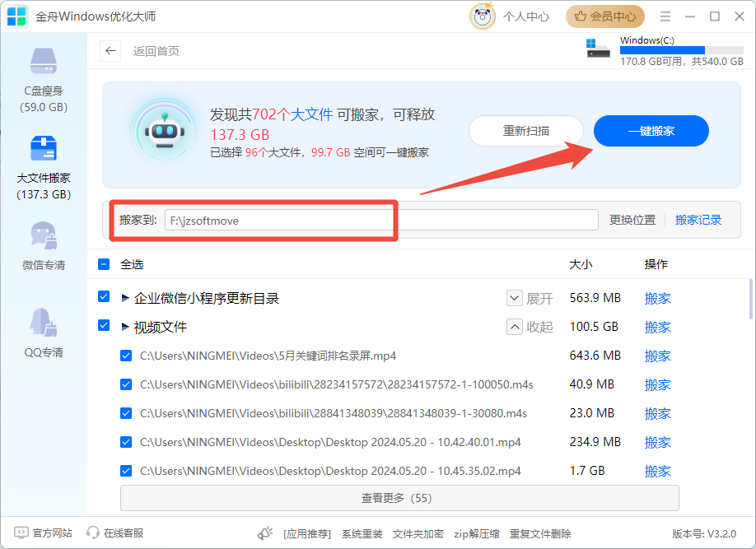Click the back arrow icon
This screenshot has height=549, width=756.
(110, 50)
